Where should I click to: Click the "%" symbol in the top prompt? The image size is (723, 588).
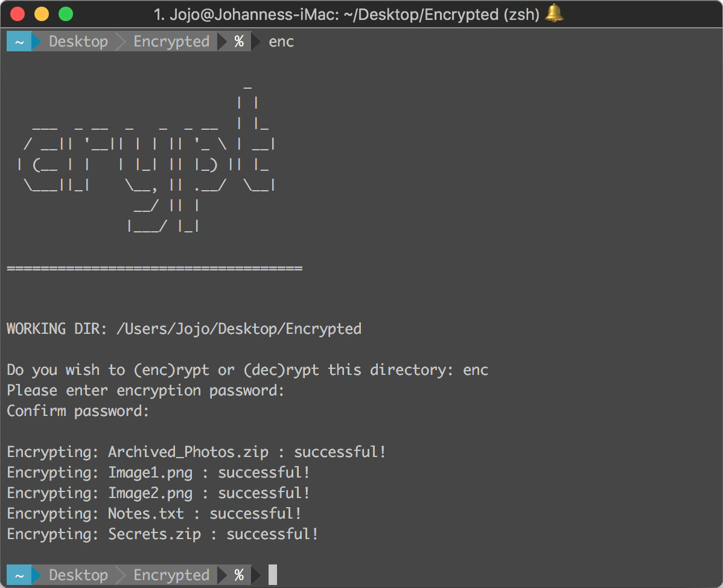[239, 42]
